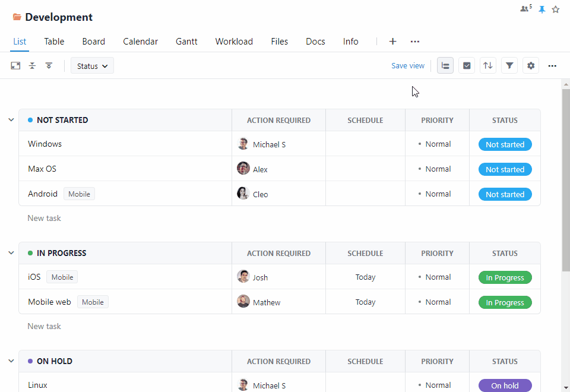
Task: Open toolbar more options ellipsis
Action: (x=552, y=66)
